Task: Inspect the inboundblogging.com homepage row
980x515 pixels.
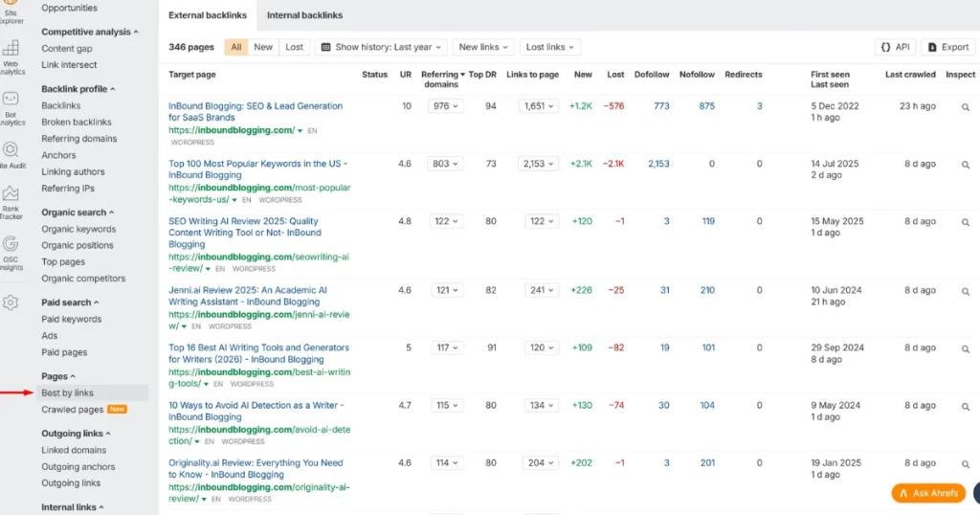Action: click(965, 107)
